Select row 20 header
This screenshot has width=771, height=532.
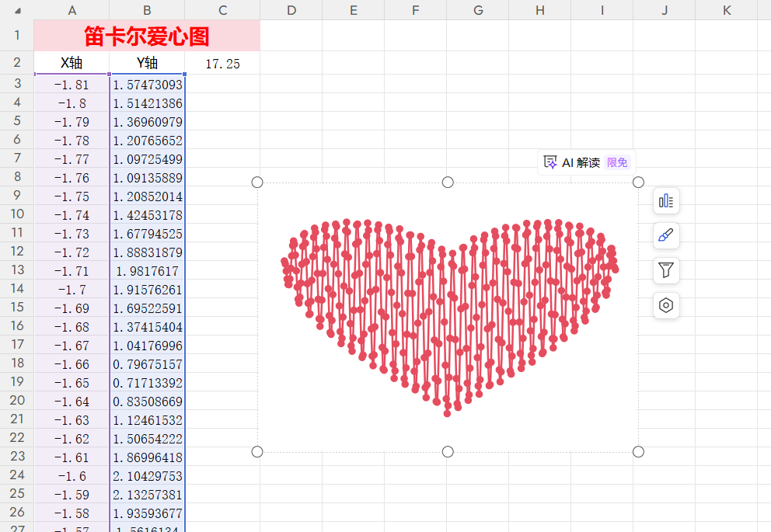tap(17, 401)
